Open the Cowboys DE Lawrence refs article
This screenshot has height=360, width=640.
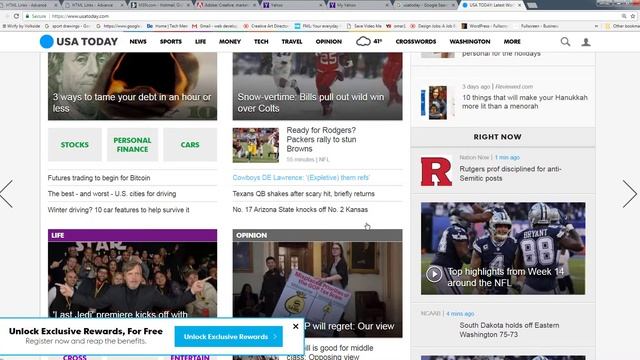pyautogui.click(x=301, y=178)
